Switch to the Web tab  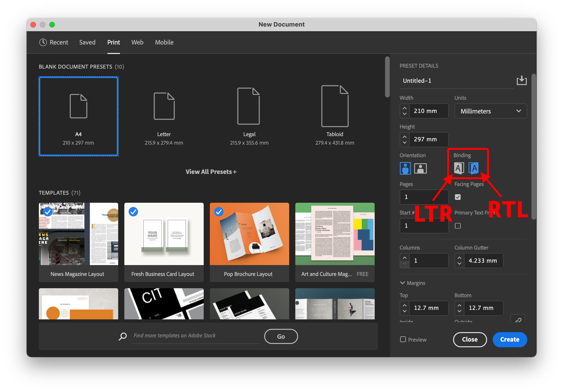tap(137, 42)
